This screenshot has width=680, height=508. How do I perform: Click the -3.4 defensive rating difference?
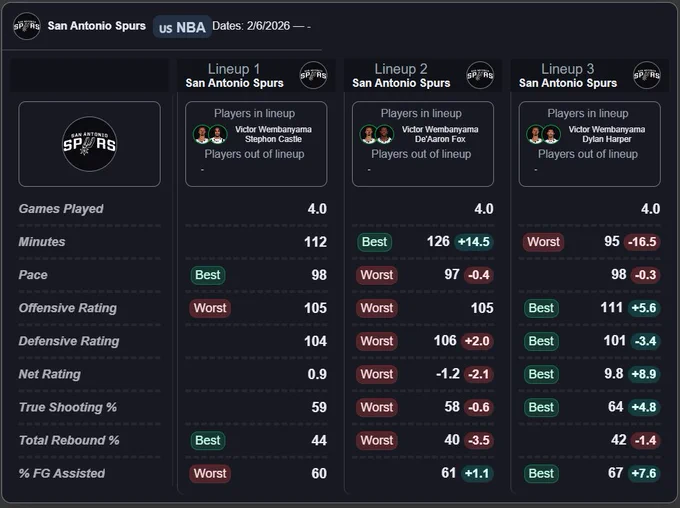click(645, 341)
